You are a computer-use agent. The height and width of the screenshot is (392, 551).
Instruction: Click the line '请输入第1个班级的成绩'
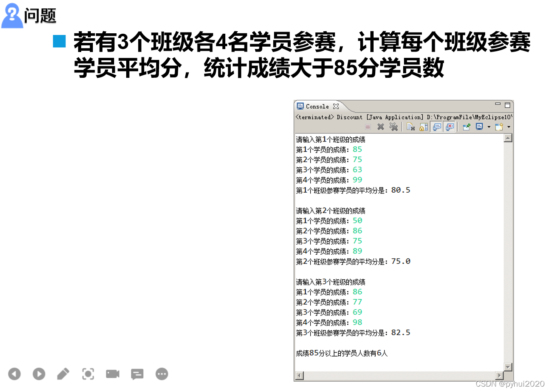tap(330, 139)
